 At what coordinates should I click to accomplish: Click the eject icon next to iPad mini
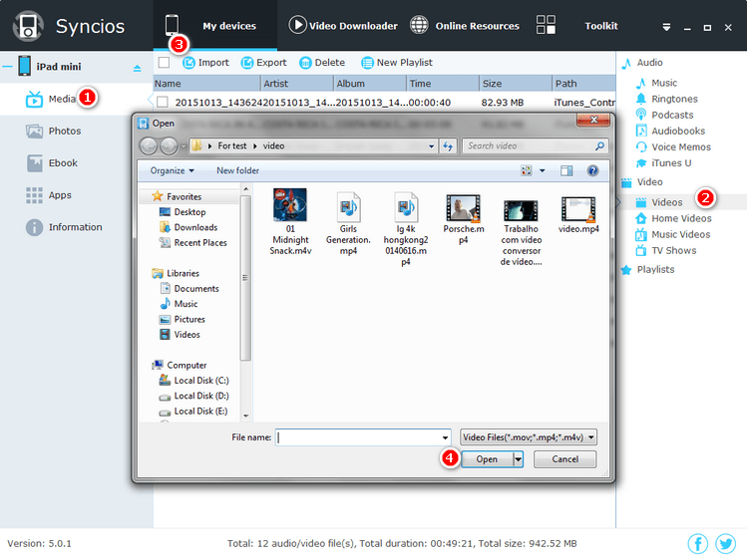pos(138,68)
